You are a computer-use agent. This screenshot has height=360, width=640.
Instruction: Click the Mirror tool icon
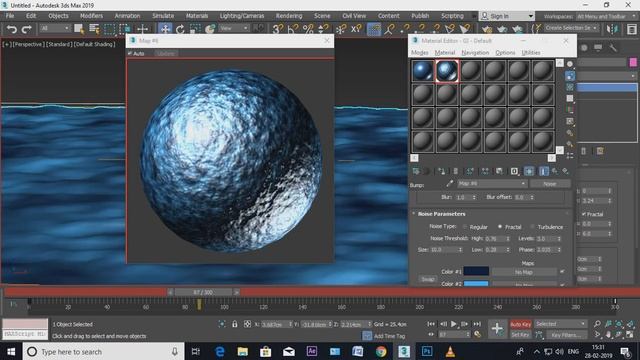[612, 29]
